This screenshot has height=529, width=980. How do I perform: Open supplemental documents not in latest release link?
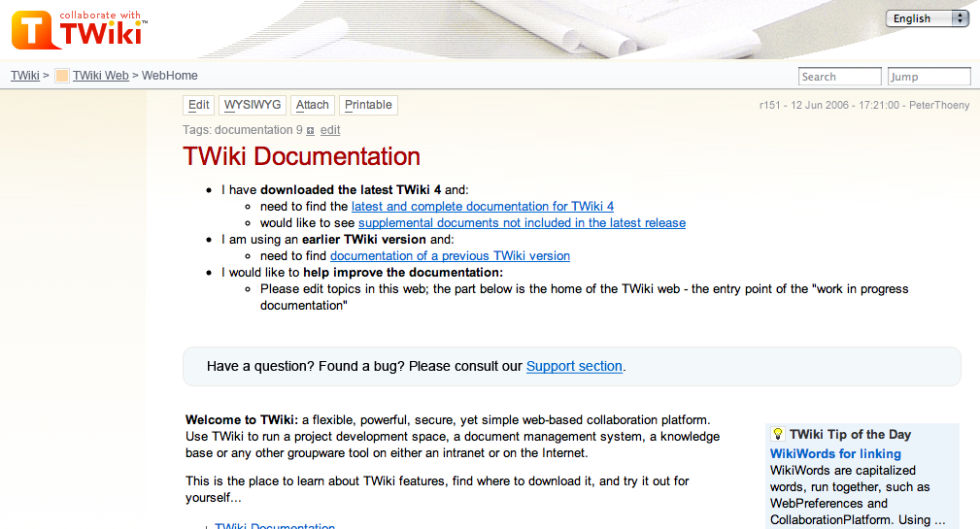click(522, 223)
